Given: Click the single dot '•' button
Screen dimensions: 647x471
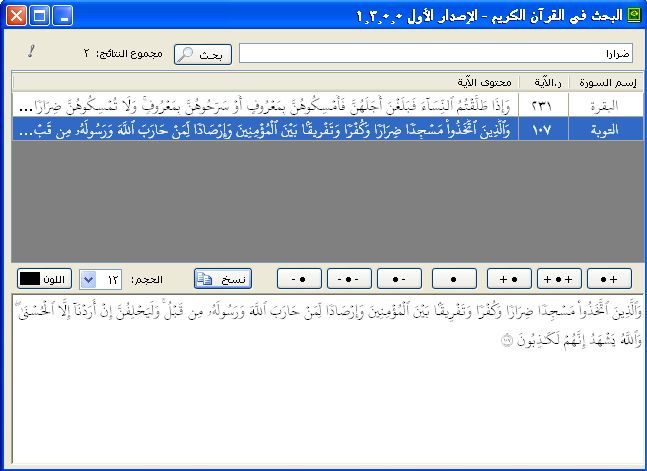Looking at the screenshot, I should pyautogui.click(x=454, y=279).
